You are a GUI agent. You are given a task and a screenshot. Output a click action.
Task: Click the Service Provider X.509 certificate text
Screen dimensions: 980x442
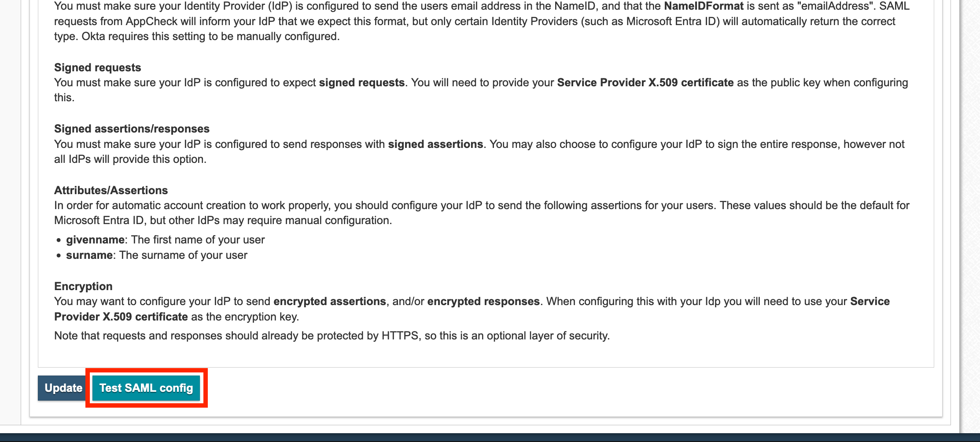(x=645, y=82)
